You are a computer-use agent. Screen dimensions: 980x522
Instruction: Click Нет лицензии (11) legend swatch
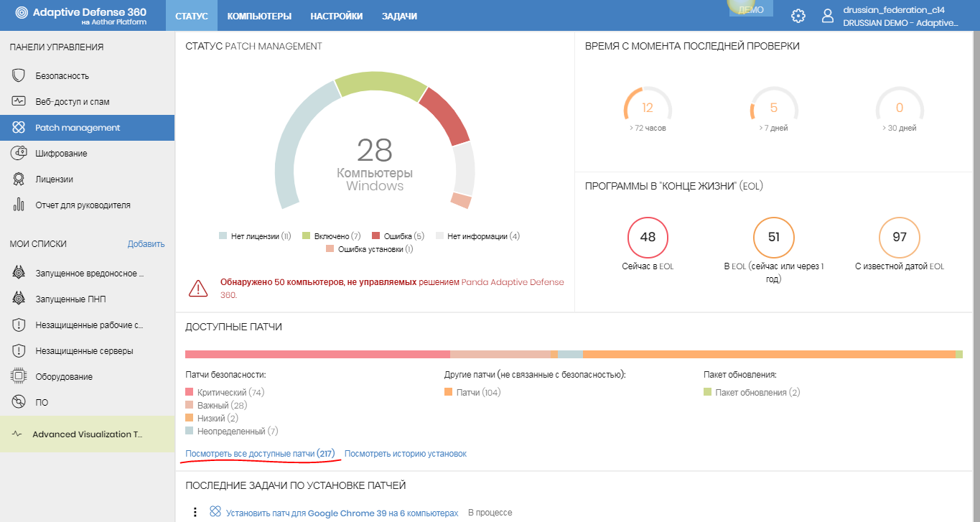(223, 236)
